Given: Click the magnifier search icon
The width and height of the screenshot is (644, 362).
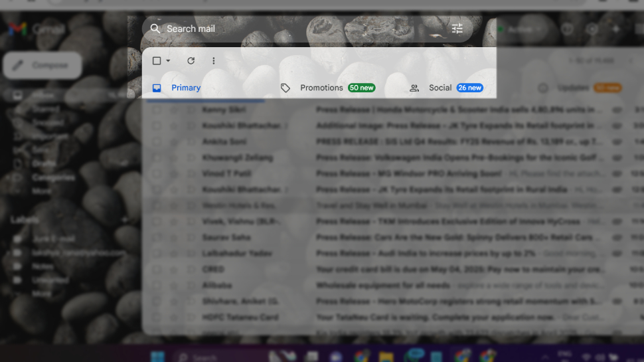Looking at the screenshot, I should [x=155, y=29].
